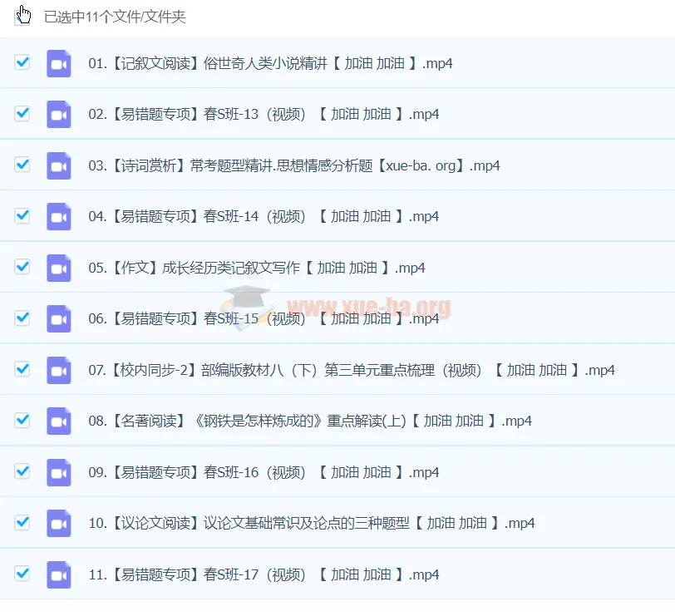The width and height of the screenshot is (675, 616).
Task: Deselect the checkbox for 09 春S班-16
Action: [x=22, y=471]
